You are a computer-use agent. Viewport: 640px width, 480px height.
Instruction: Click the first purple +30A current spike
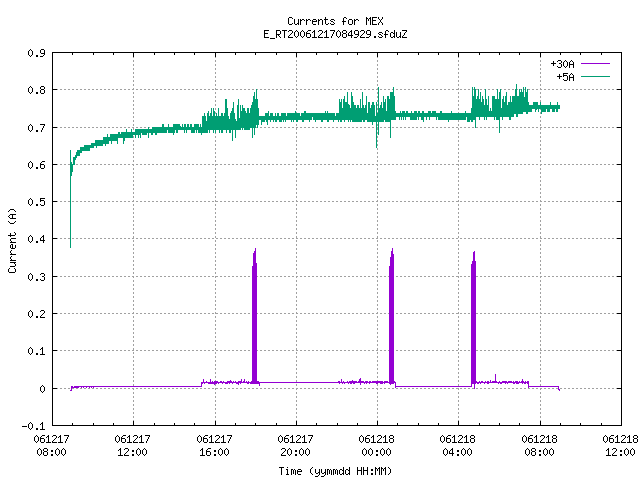(255, 316)
